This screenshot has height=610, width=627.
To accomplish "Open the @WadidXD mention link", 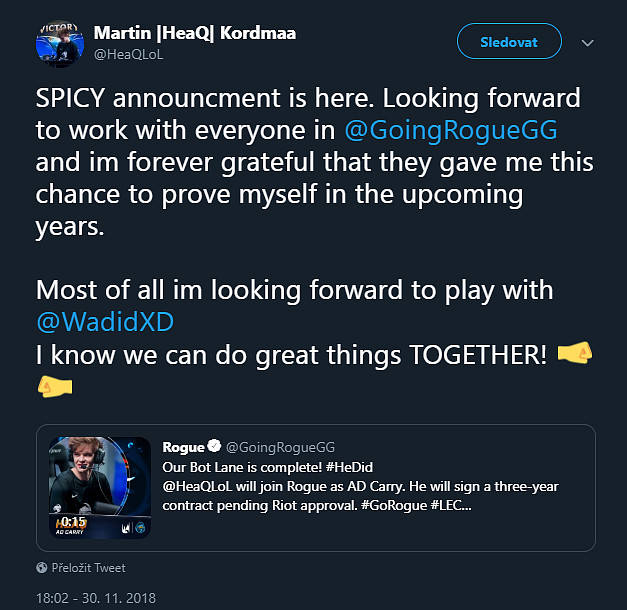I will tap(98, 324).
